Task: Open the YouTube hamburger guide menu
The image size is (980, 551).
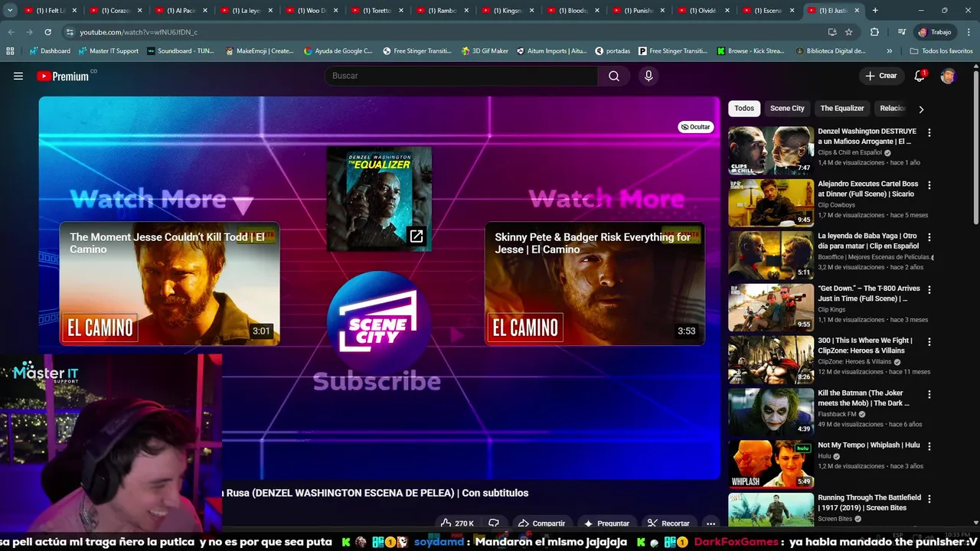Action: tap(18, 76)
